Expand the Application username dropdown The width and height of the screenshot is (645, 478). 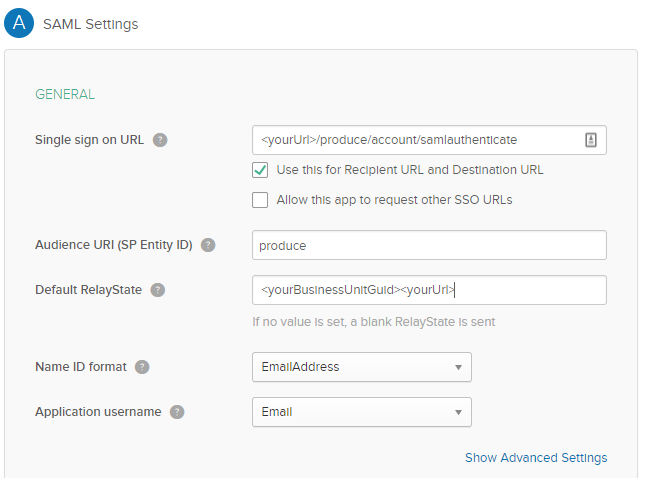click(x=361, y=412)
